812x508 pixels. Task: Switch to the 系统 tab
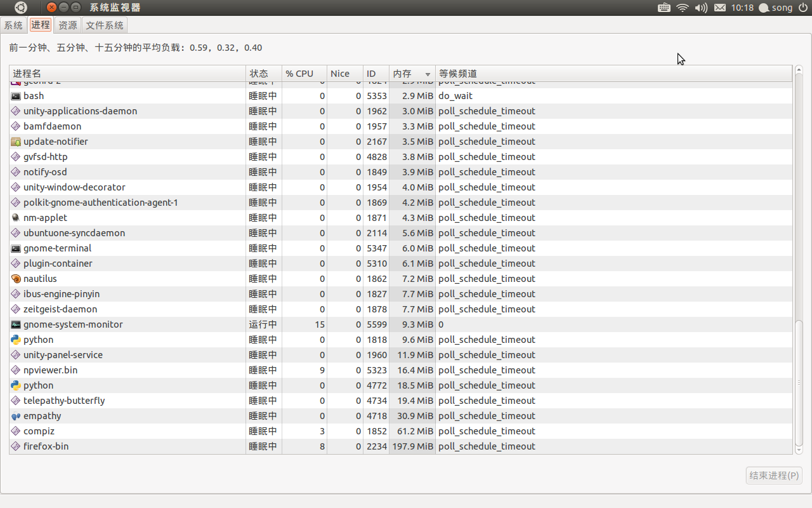point(13,25)
